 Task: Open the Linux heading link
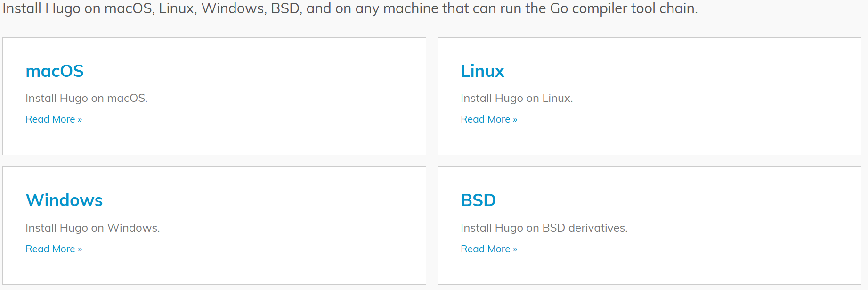point(482,71)
